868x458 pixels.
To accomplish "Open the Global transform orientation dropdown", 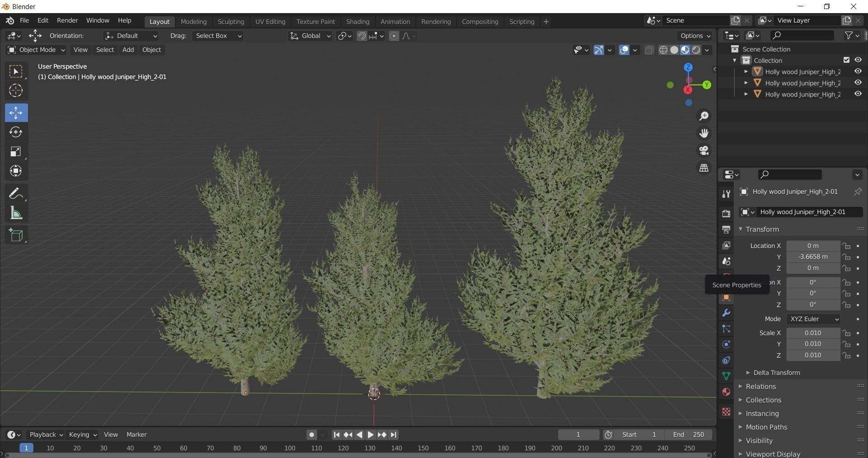I will click(310, 36).
